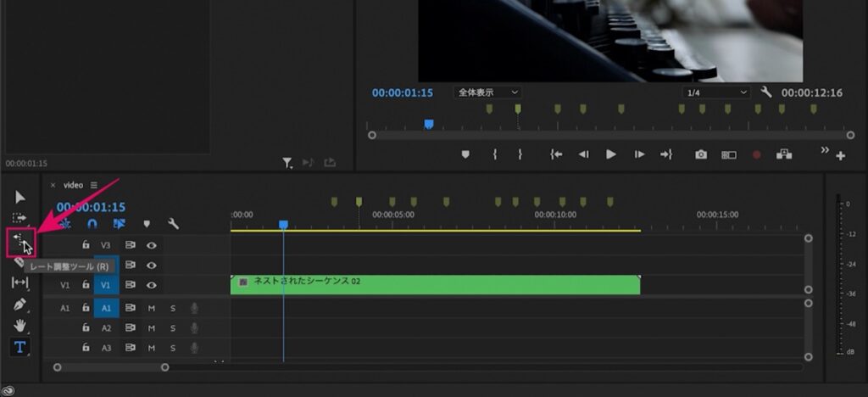Switch to the video sequence tab

pyautogui.click(x=73, y=185)
